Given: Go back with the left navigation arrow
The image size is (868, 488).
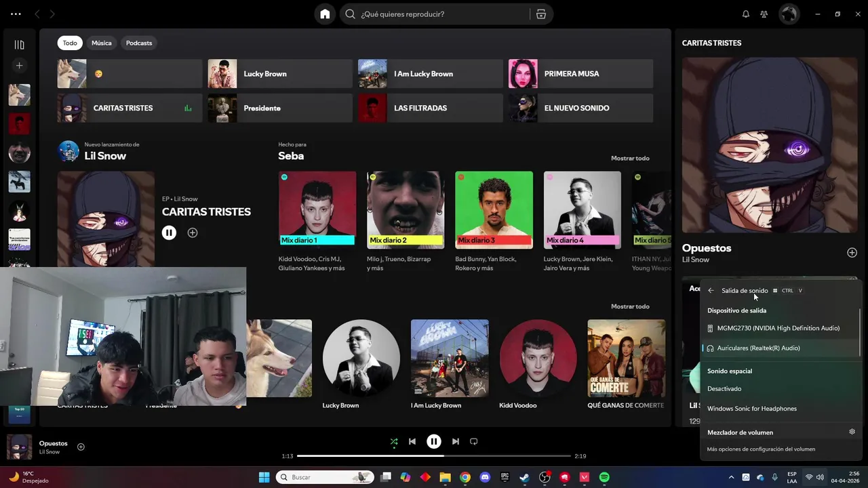Looking at the screenshot, I should point(37,14).
